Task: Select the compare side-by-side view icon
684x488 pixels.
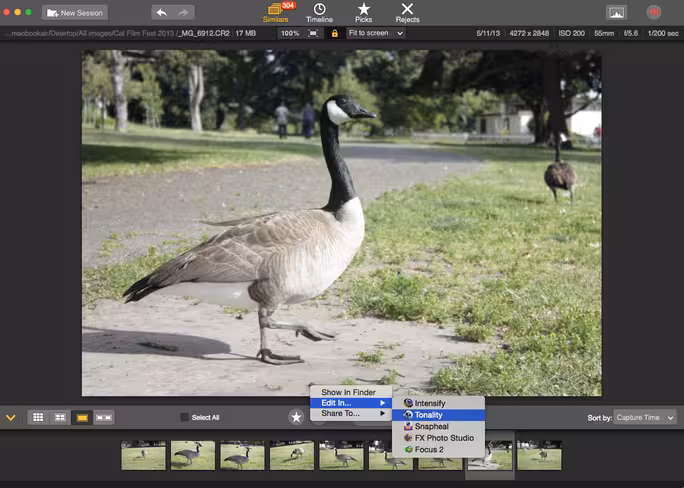Action: pos(104,417)
